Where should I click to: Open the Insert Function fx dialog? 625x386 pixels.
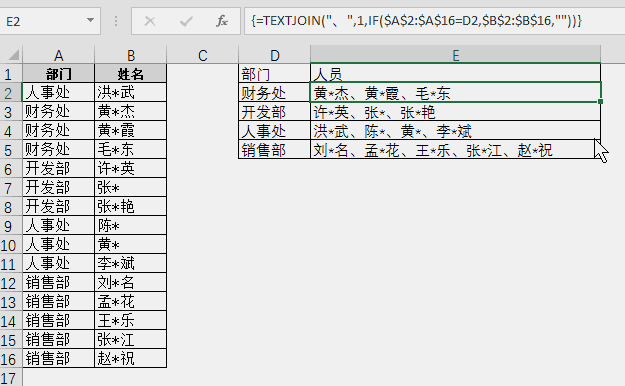point(222,21)
